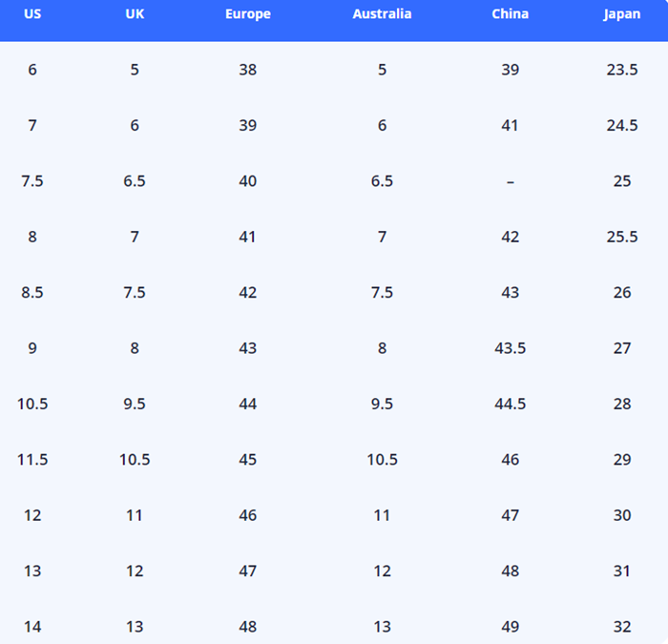Click the US size 7.5 cell
The image size is (668, 644).
(32, 181)
